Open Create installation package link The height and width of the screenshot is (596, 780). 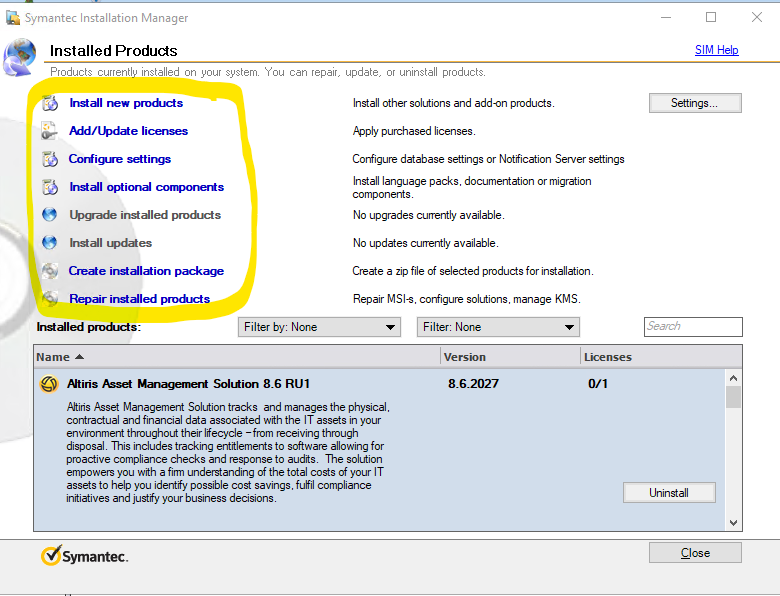[146, 271]
